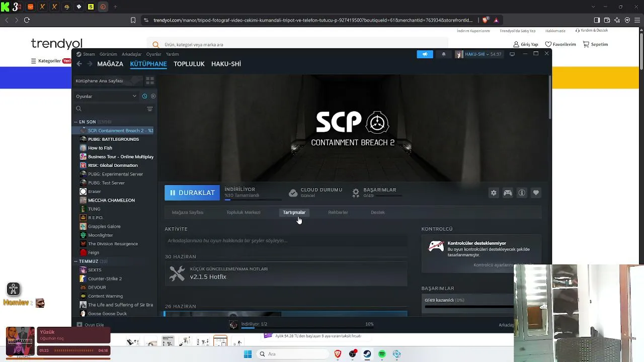
Task: Open the Tartışmalar link
Action: (x=294, y=212)
